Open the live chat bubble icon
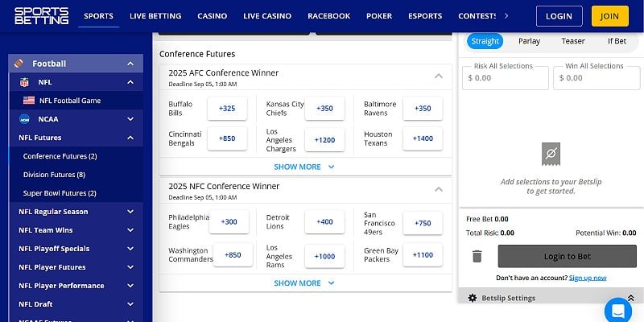Screen dimensions: 644x322 tap(617, 310)
